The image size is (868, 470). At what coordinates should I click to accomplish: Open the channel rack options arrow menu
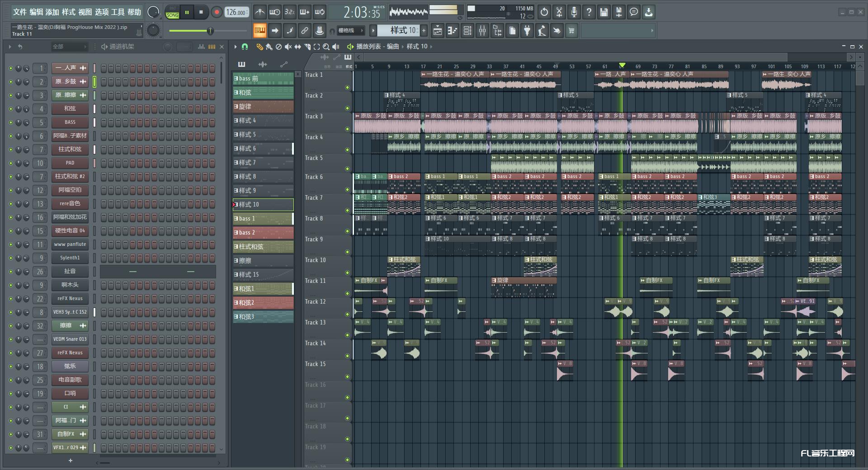click(9, 47)
